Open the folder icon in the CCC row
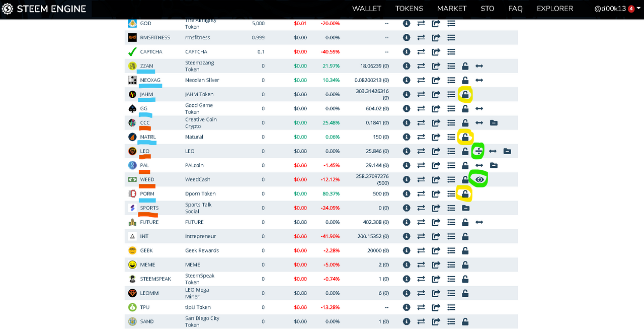This screenshot has height=329, width=644. [x=494, y=123]
